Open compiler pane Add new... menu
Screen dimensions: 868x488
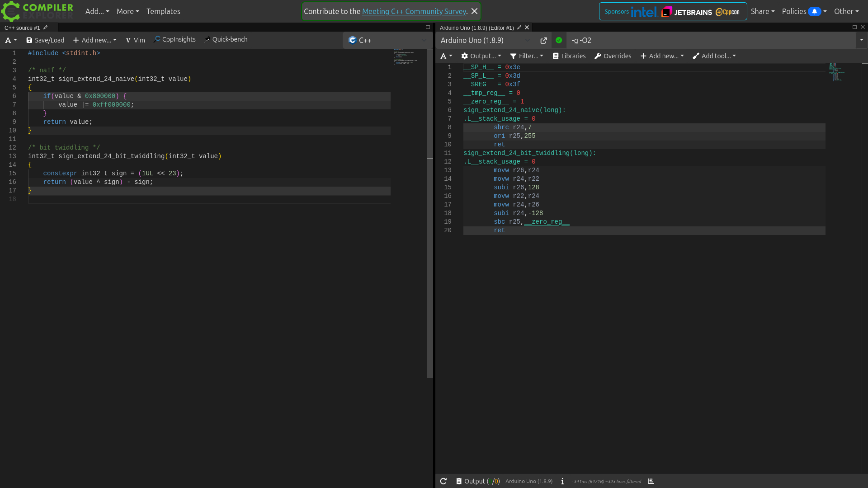(x=662, y=56)
